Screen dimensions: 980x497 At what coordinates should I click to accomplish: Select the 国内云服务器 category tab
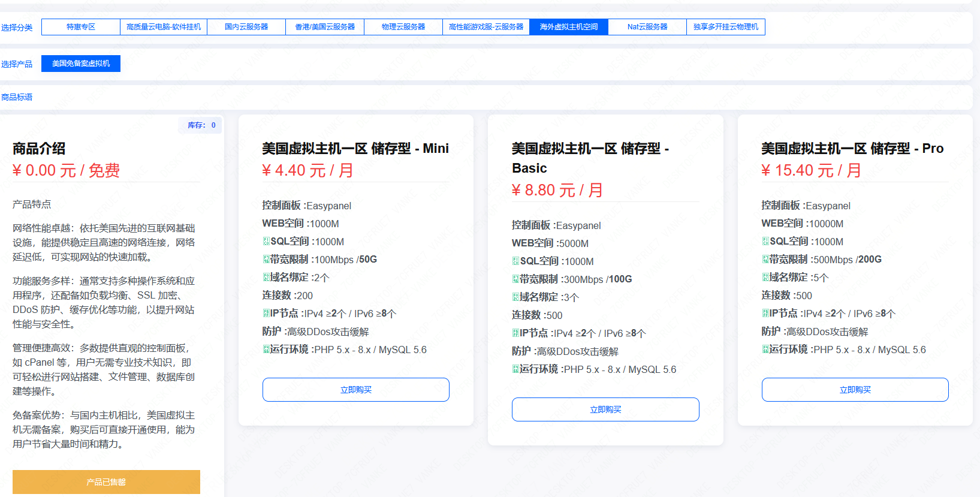point(246,27)
